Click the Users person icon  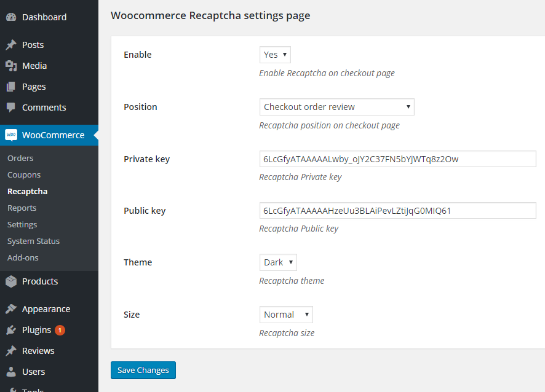[x=11, y=372]
